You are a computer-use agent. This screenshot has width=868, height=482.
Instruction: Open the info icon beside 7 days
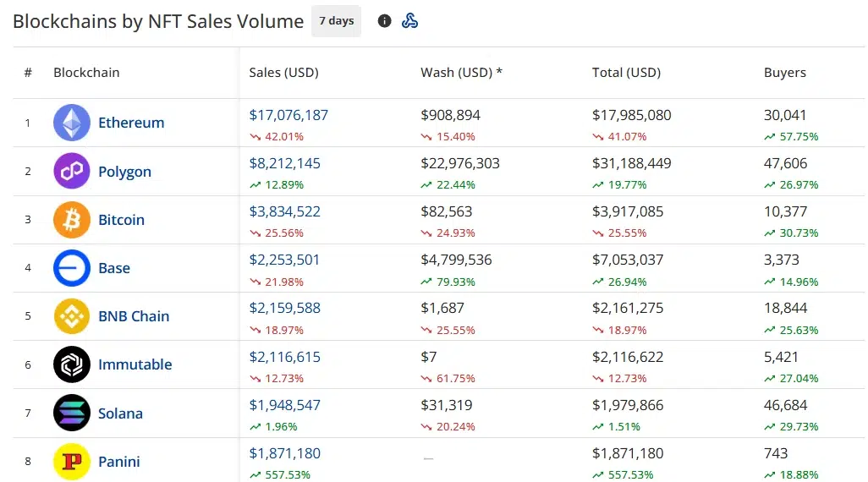pyautogui.click(x=384, y=21)
